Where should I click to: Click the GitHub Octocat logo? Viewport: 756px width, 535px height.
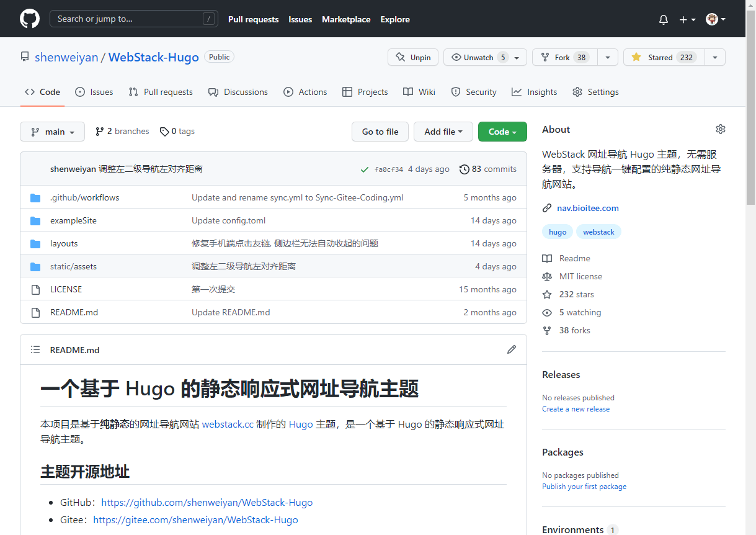click(x=30, y=19)
